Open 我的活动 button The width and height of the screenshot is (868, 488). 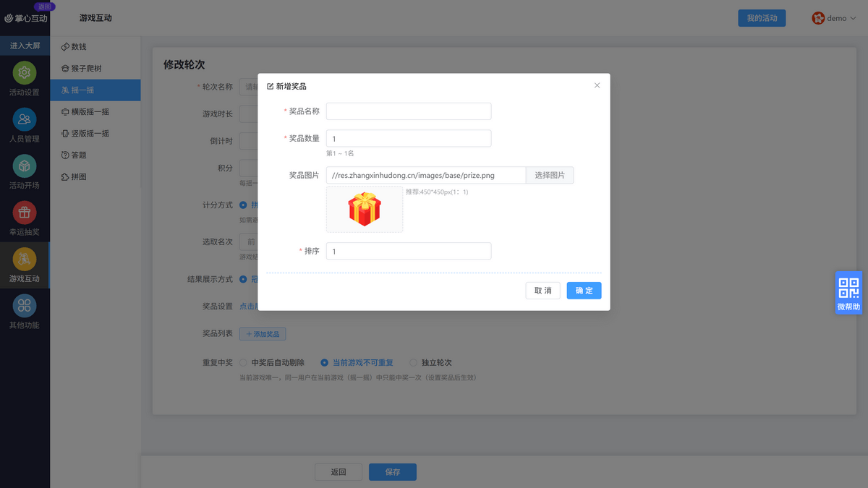point(762,18)
